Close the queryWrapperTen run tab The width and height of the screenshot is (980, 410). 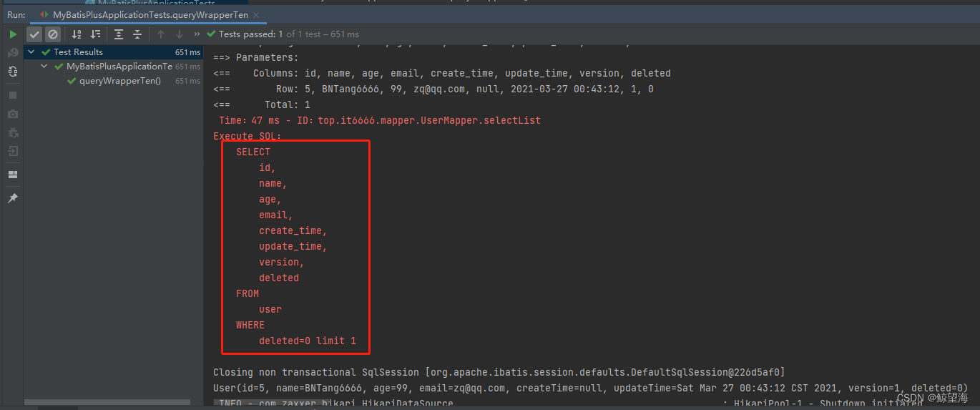tap(256, 14)
